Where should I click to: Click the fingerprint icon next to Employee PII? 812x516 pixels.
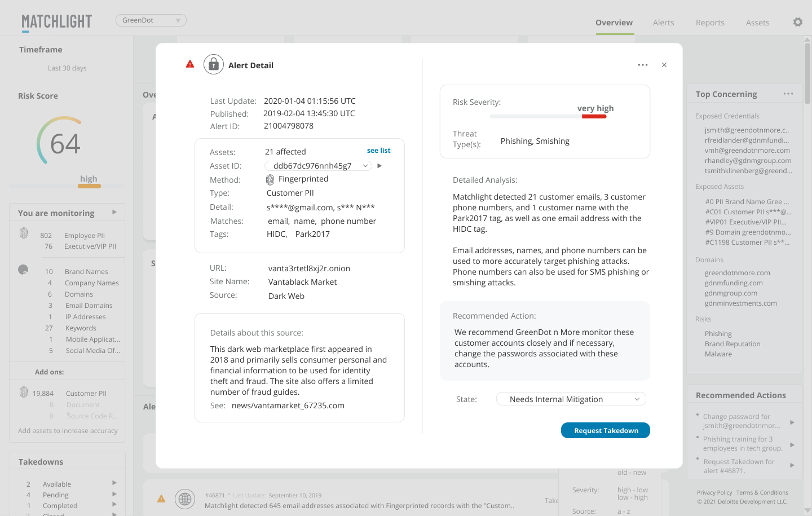tap(24, 233)
